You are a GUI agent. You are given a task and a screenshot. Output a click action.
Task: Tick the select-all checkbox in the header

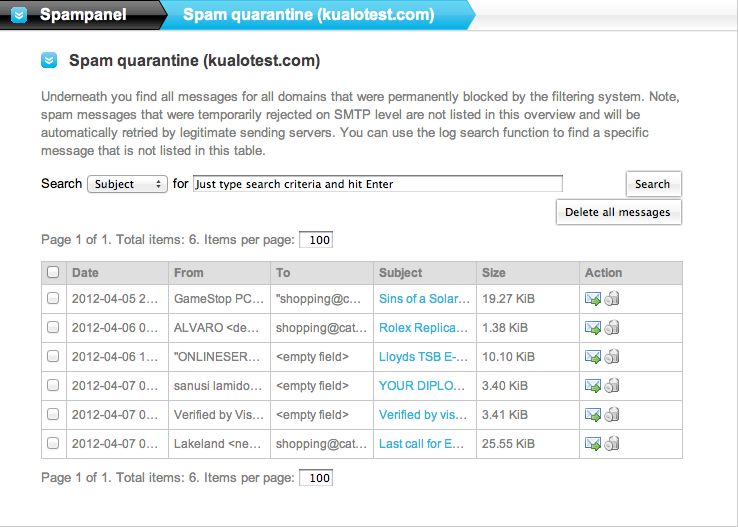(53, 272)
